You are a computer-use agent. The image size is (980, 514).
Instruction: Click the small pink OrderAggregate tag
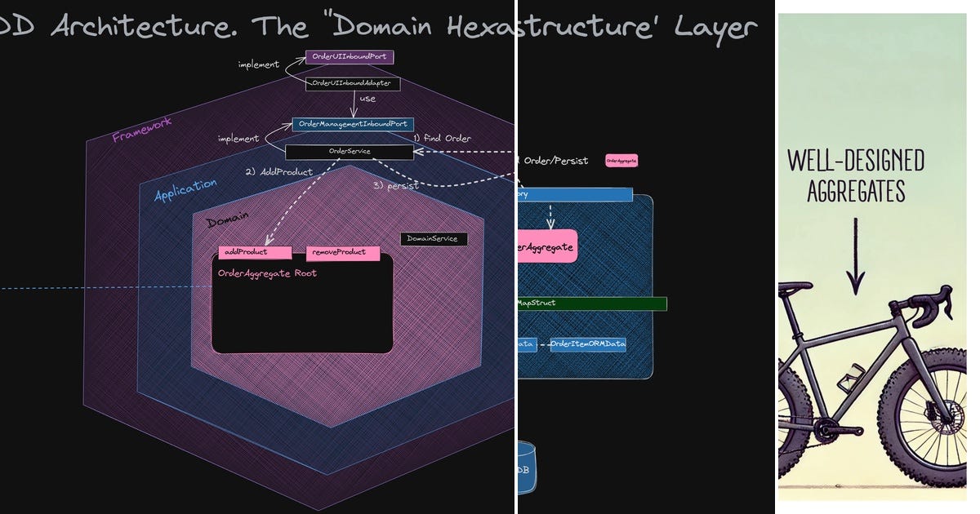click(x=621, y=161)
